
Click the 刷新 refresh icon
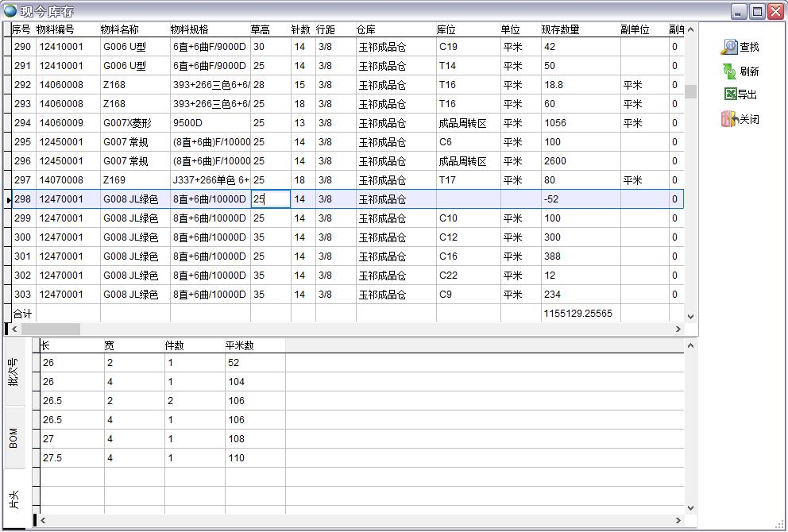tap(729, 71)
